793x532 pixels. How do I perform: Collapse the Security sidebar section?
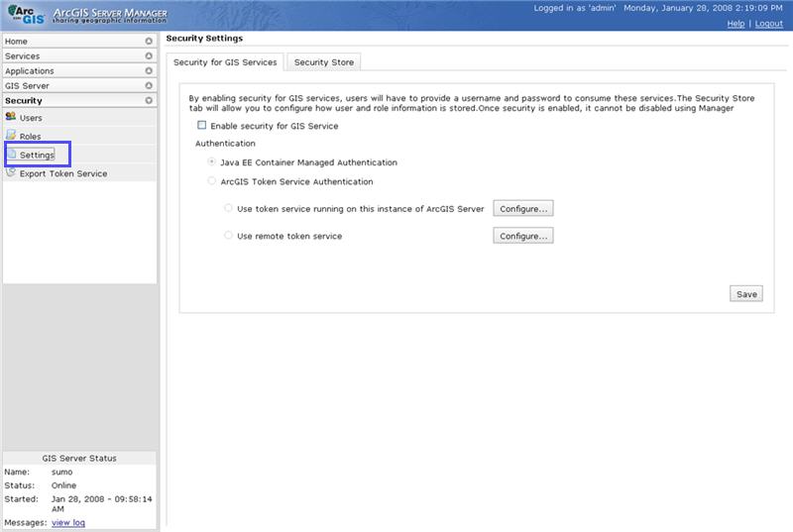coord(149,101)
